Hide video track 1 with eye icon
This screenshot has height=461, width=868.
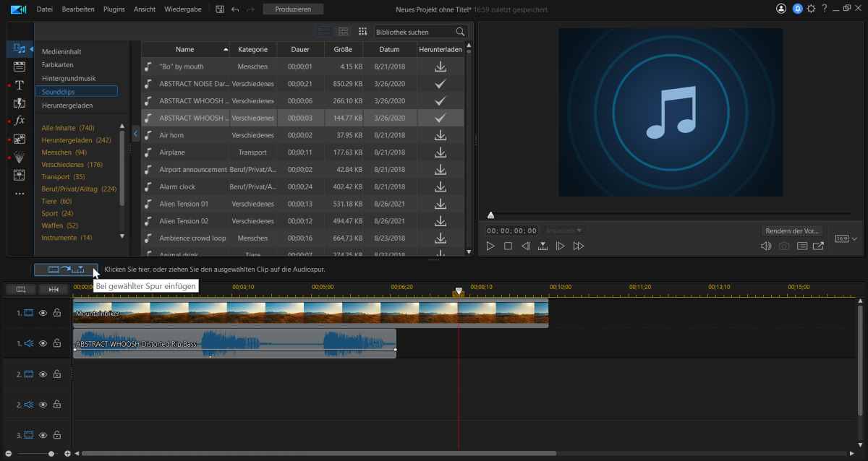[x=43, y=313]
